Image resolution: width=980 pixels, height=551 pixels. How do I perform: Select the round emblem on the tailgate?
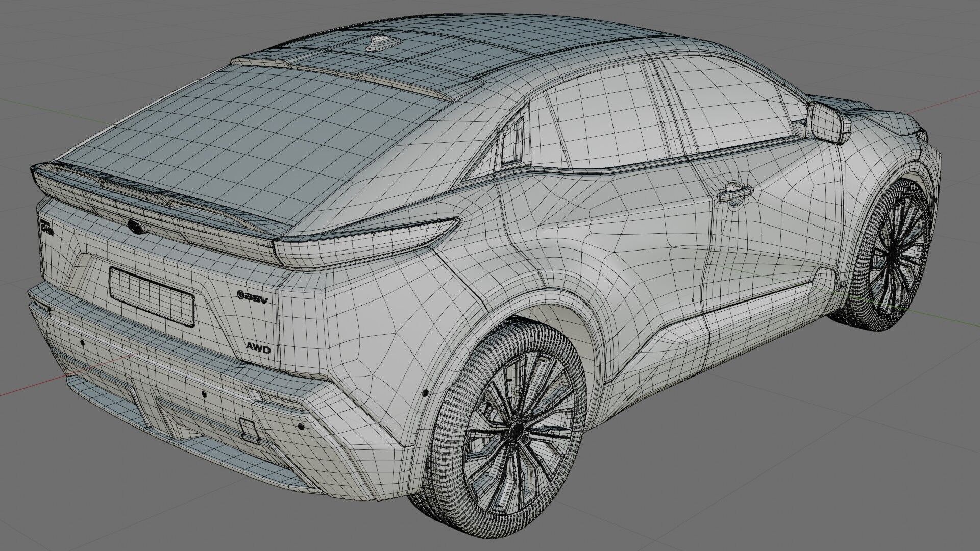136,227
